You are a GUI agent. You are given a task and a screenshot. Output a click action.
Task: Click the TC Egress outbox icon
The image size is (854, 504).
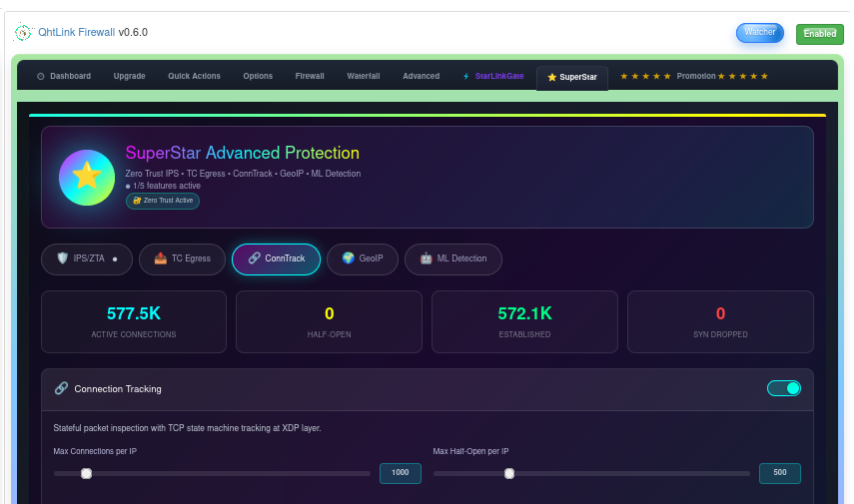tap(160, 258)
